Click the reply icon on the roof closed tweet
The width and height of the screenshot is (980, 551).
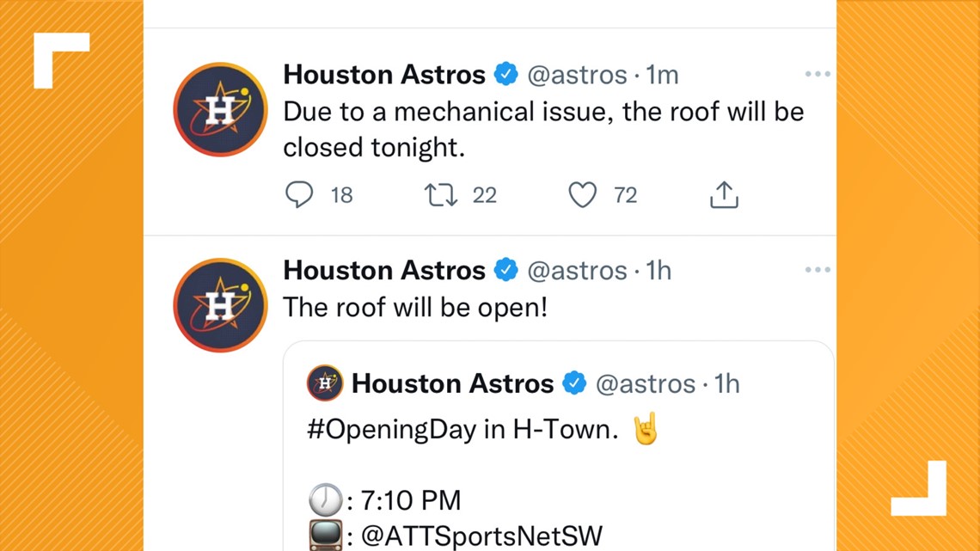pyautogui.click(x=299, y=194)
